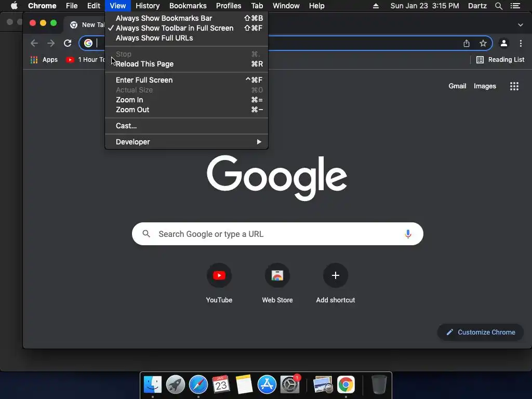Open the Google apps grid icon
The image size is (532, 399).
(514, 86)
